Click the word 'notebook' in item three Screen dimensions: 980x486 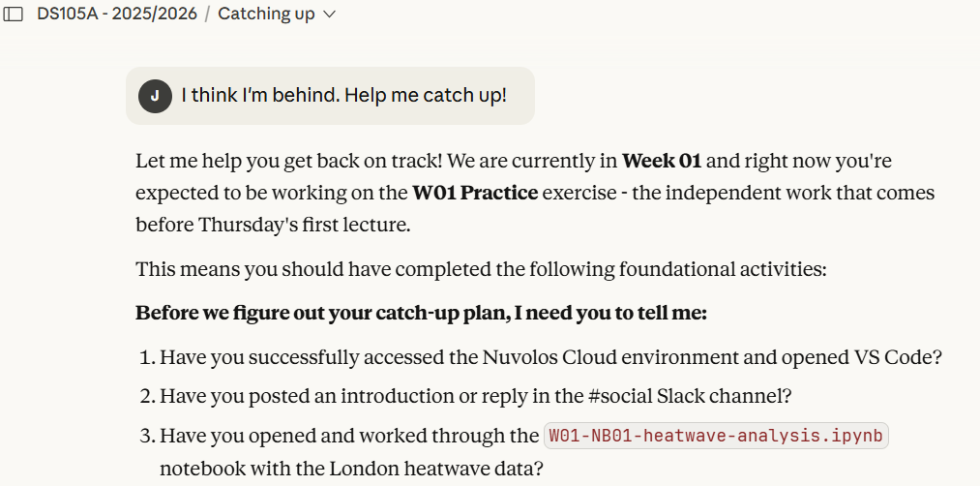coord(196,469)
